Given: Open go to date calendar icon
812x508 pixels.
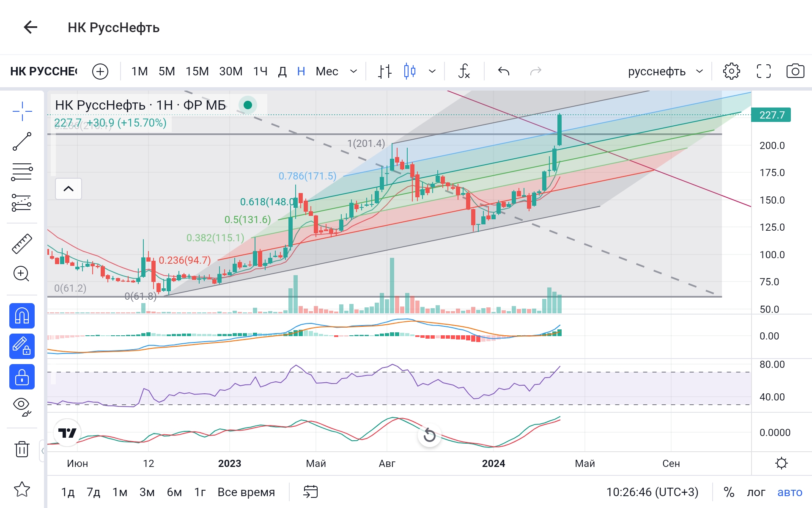Looking at the screenshot, I should coord(311,492).
